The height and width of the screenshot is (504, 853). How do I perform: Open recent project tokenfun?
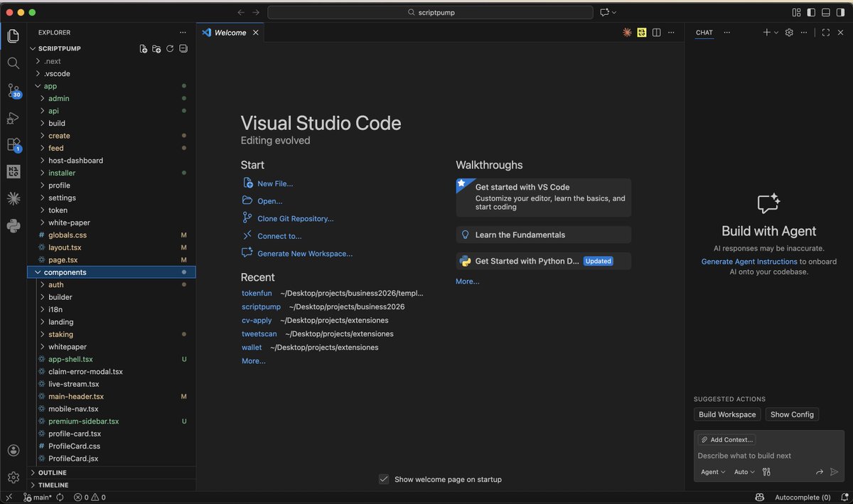pos(257,293)
